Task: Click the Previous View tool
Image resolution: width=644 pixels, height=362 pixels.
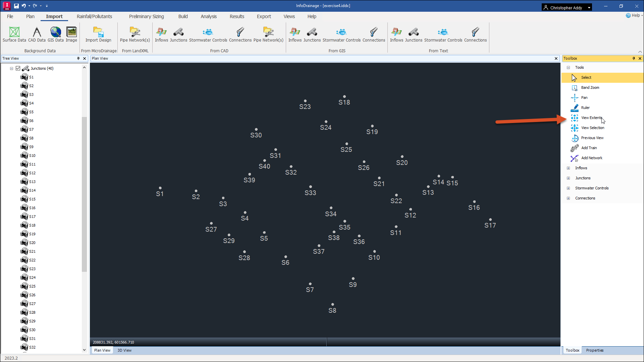Action: pyautogui.click(x=592, y=137)
